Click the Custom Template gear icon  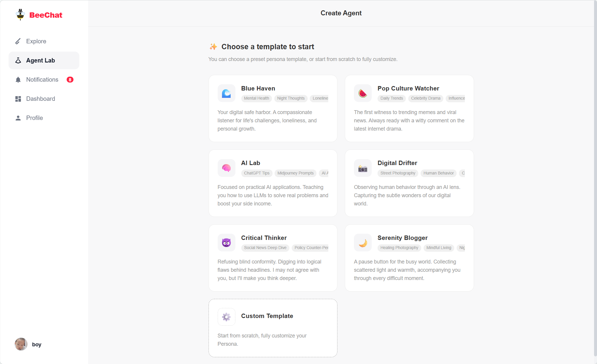click(226, 317)
